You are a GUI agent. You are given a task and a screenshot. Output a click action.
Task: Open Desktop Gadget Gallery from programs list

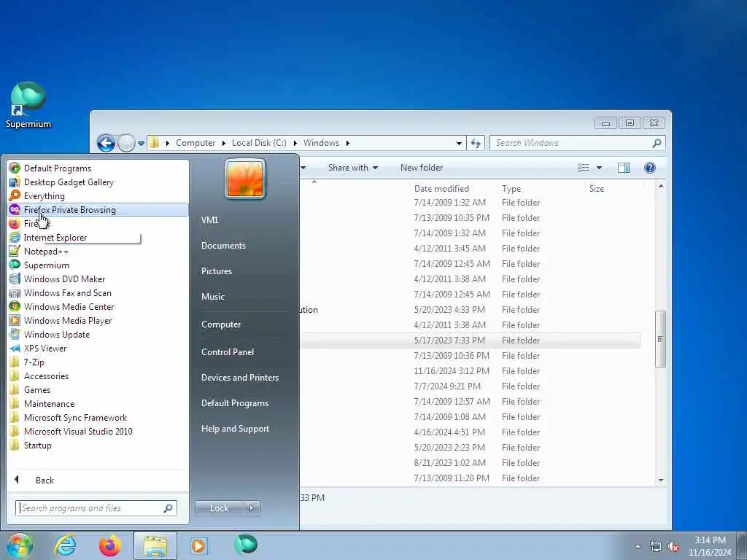[x=69, y=182]
